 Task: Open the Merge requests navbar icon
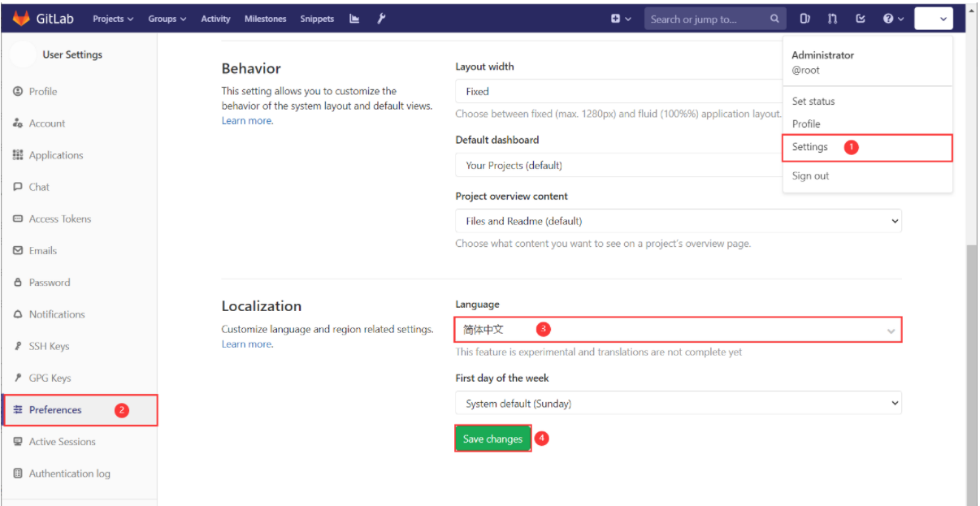point(832,19)
